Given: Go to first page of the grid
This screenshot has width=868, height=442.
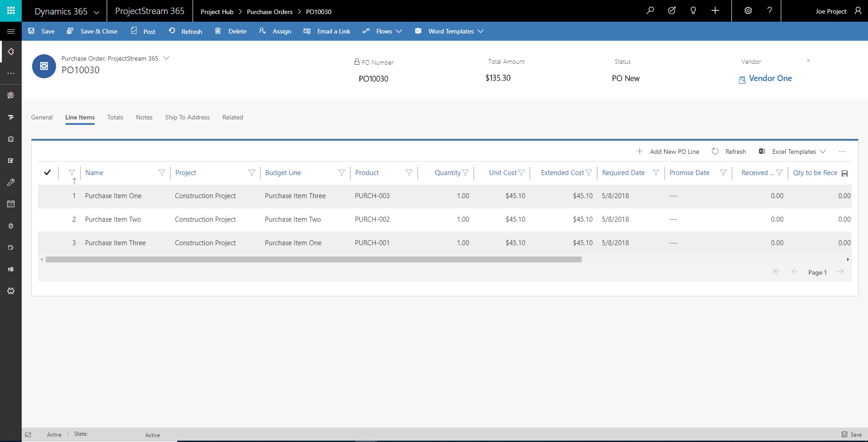Looking at the screenshot, I should point(776,272).
